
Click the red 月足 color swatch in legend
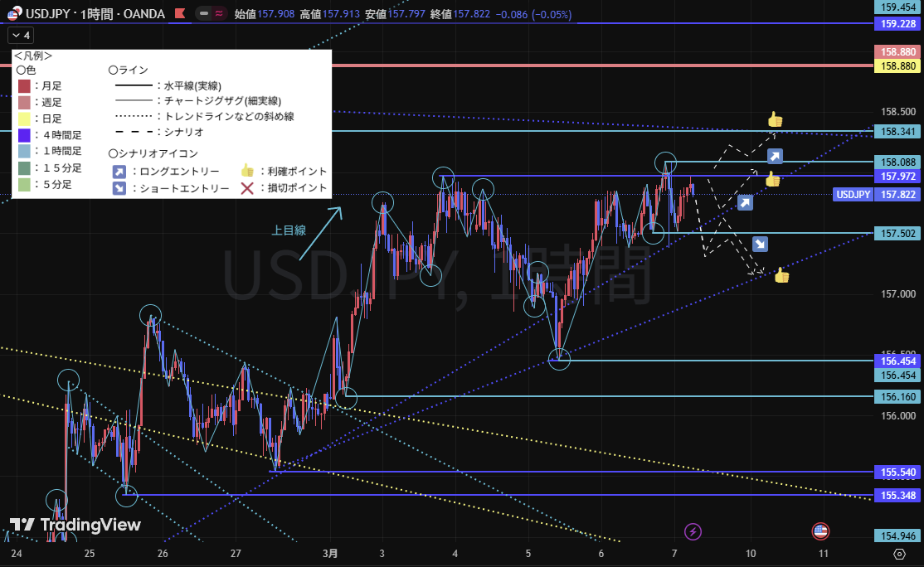tap(24, 86)
